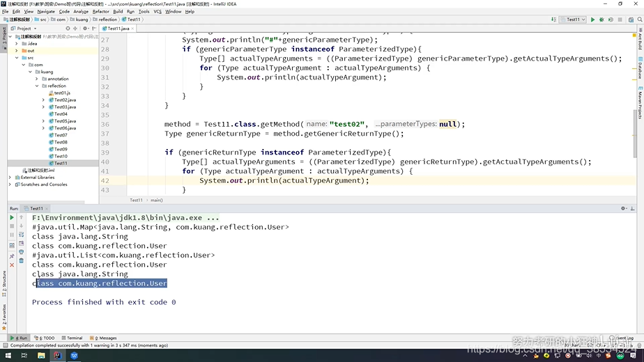Toggle the Ant Build side panel
The image size is (644, 362).
click(640, 40)
